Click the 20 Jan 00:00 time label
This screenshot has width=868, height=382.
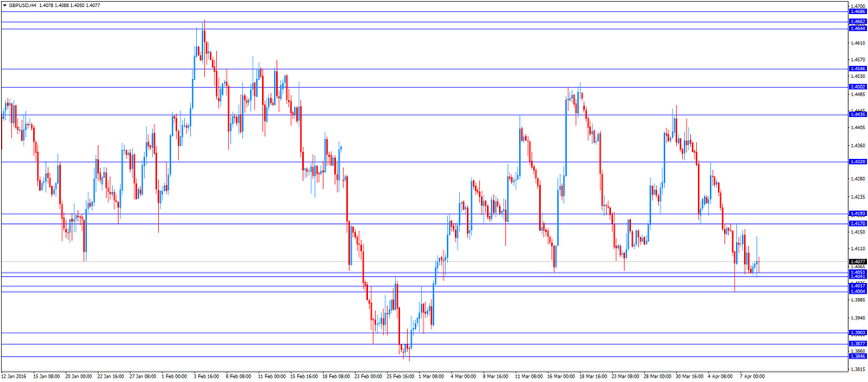coord(78,377)
